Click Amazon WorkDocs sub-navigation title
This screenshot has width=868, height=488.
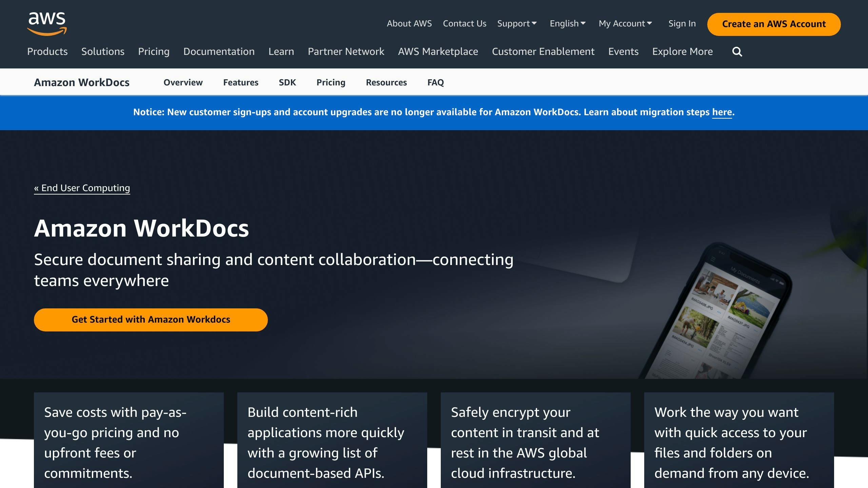point(82,82)
